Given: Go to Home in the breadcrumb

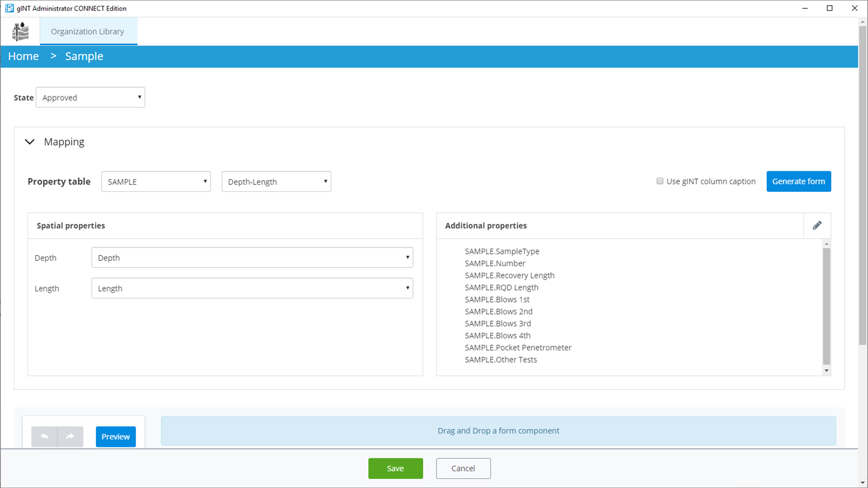Looking at the screenshot, I should (x=24, y=56).
